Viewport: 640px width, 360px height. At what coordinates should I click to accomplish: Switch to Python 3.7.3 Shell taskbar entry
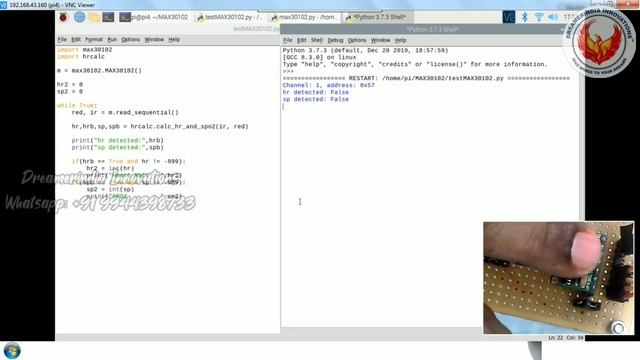(x=376, y=17)
